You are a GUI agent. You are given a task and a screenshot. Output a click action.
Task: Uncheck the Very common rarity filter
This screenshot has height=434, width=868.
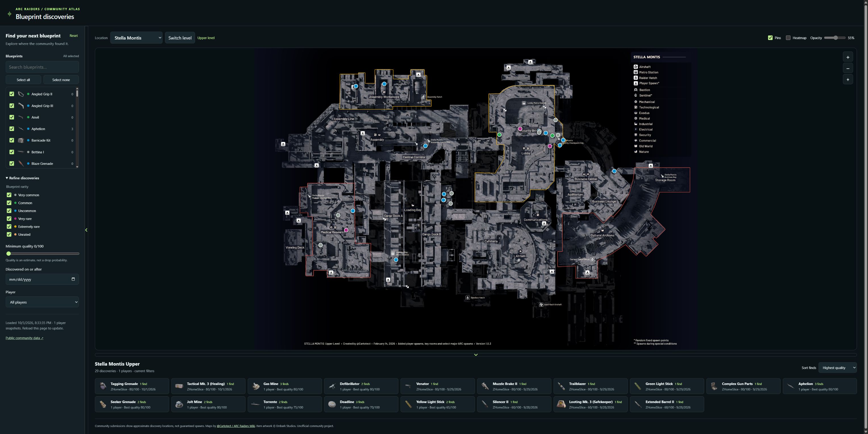9,195
